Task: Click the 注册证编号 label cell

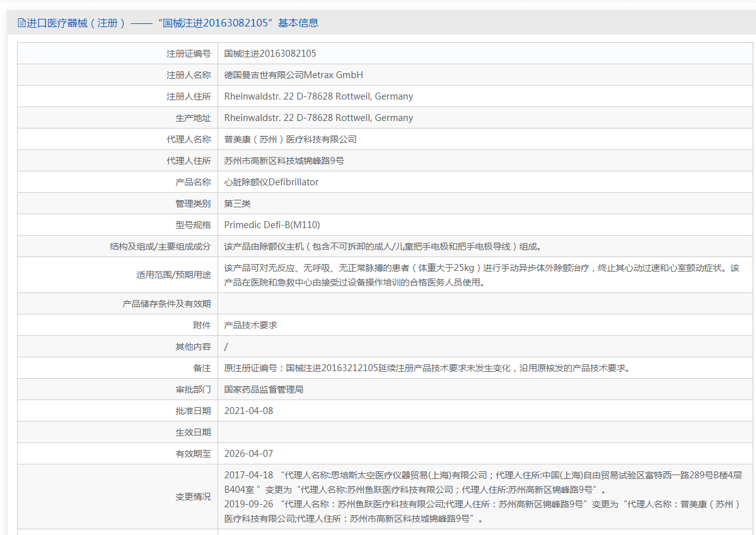Action: tap(189, 54)
